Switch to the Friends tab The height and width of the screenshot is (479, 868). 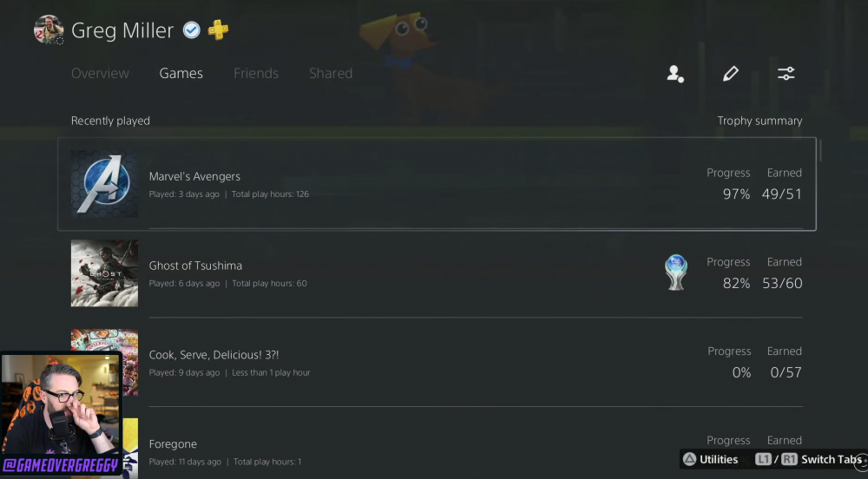click(256, 73)
